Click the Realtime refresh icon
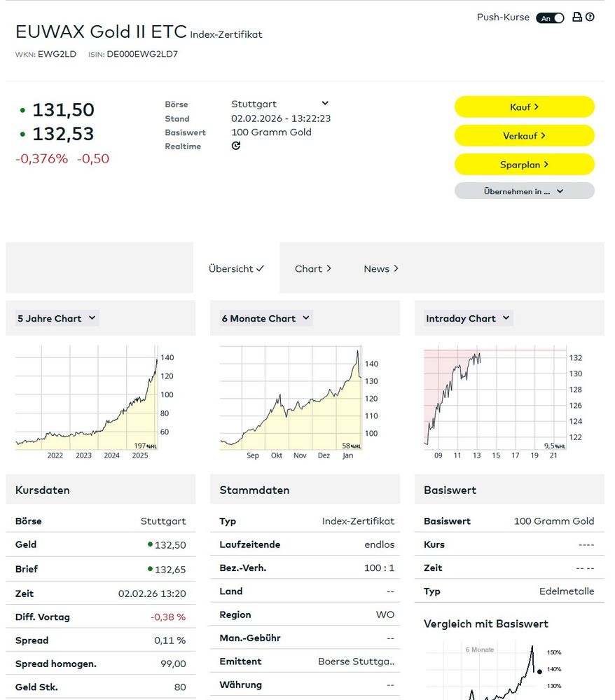 pyautogui.click(x=236, y=146)
